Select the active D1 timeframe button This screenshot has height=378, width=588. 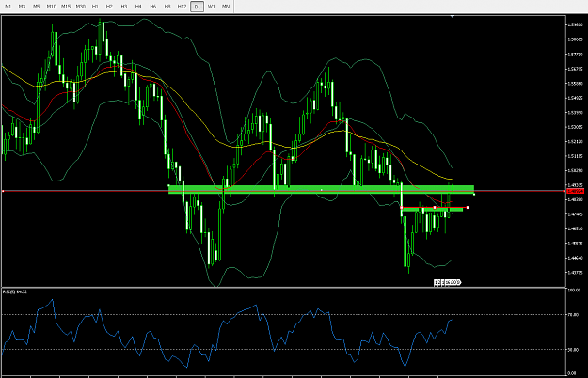pyautogui.click(x=198, y=7)
